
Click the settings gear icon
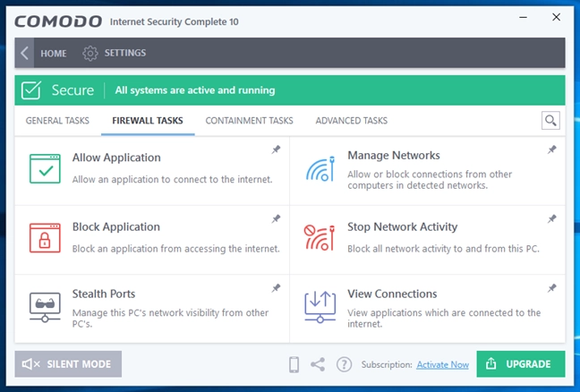pos(90,54)
